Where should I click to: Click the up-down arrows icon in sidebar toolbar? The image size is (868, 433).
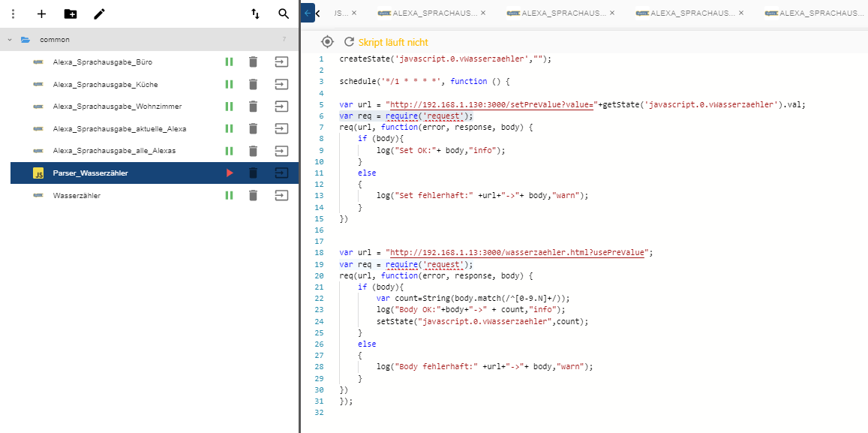coord(255,14)
